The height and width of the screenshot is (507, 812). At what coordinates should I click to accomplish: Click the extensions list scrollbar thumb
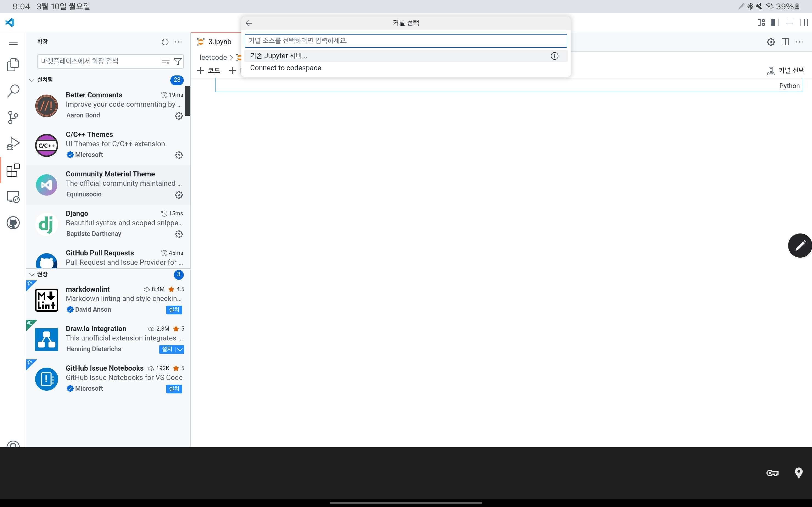click(188, 101)
